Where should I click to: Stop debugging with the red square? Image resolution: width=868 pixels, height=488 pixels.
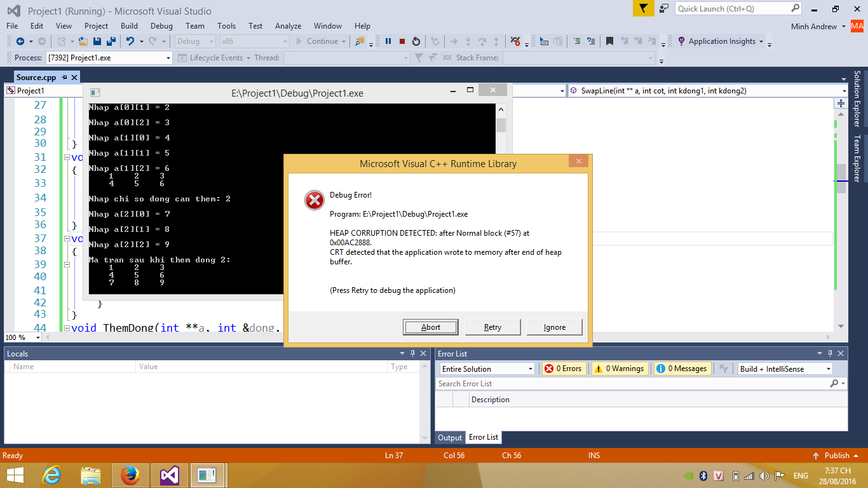coord(402,41)
